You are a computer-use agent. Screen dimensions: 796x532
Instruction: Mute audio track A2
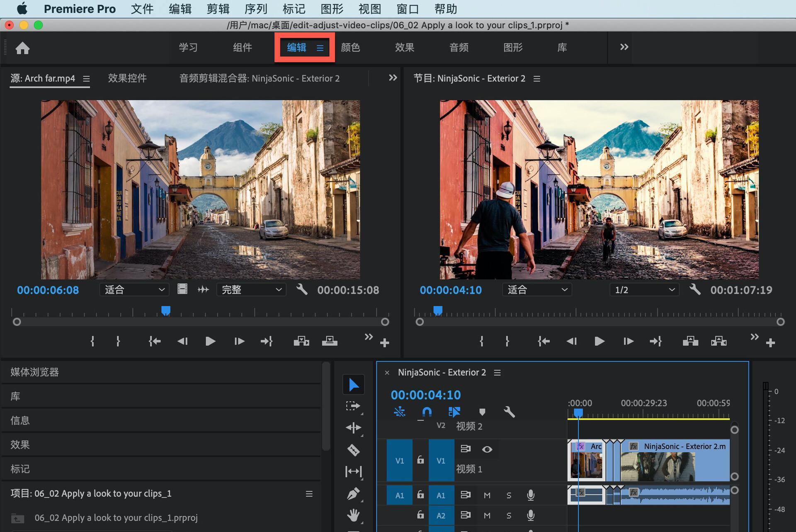point(487,515)
